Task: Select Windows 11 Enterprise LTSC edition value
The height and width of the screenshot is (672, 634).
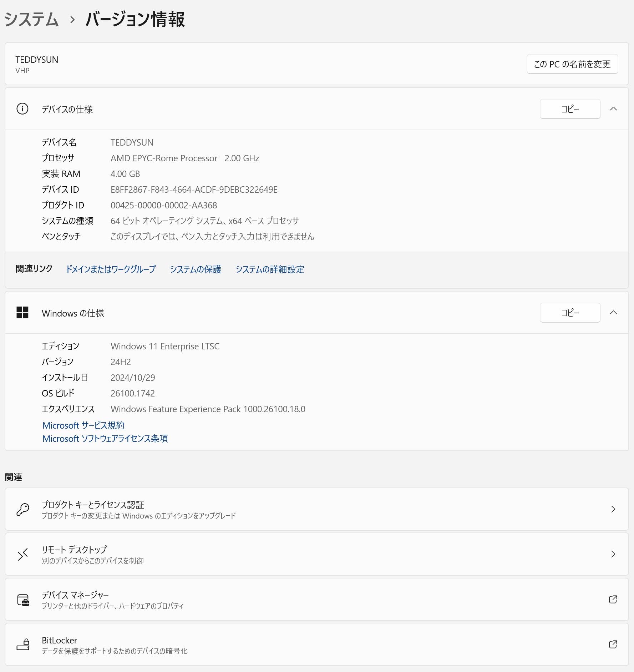Action: click(165, 346)
